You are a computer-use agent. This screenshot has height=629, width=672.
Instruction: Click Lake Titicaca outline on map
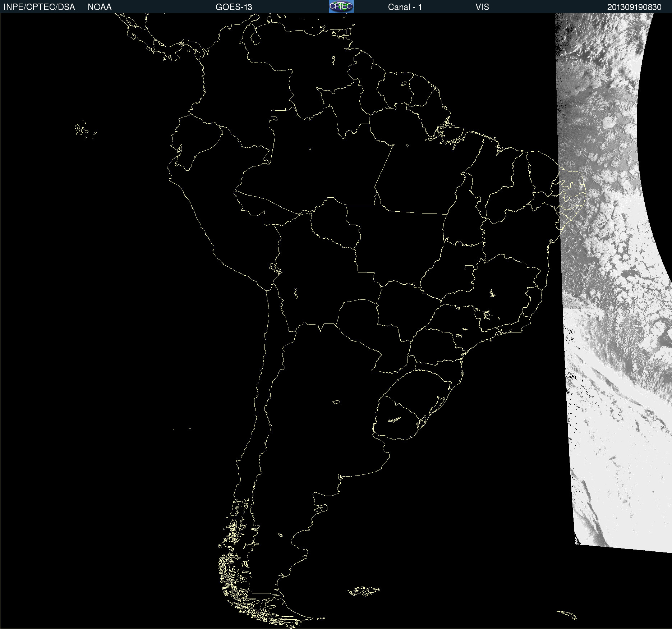pyautogui.click(x=275, y=268)
